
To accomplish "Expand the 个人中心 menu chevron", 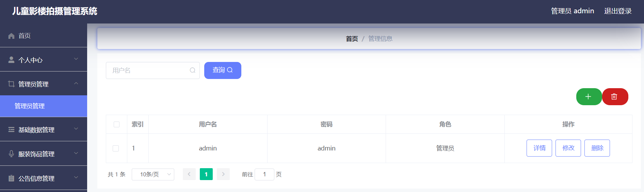I will click(x=76, y=59).
